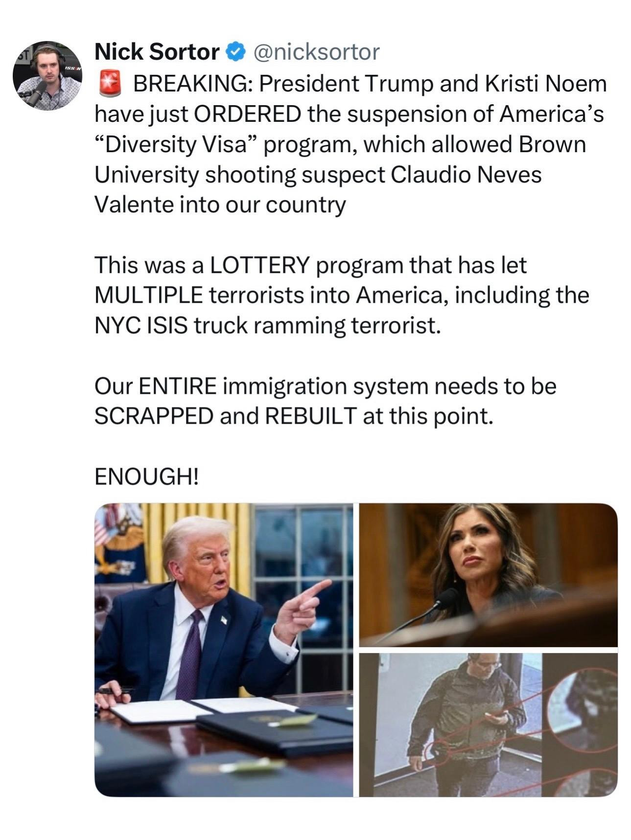Viewport: 631px width, 840px height.
Task: Open the @nicksortor handle link
Action: click(x=316, y=52)
